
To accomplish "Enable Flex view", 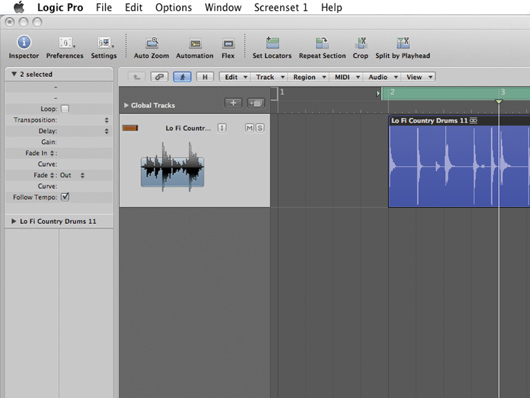I will (228, 44).
